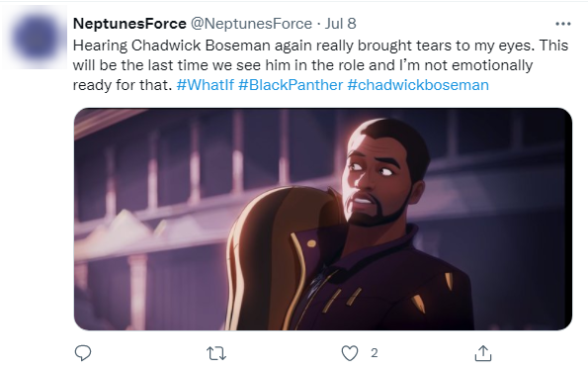Open the three-dot more options menu
This screenshot has height=371, width=588.
click(563, 24)
